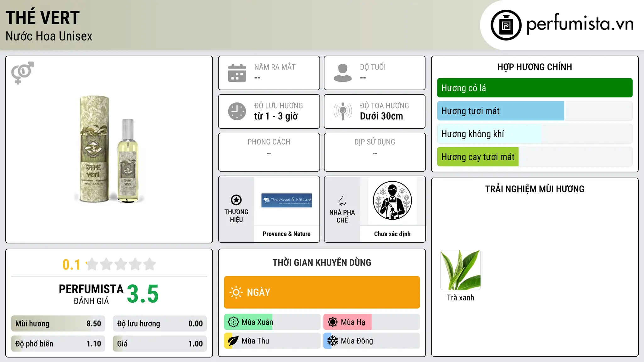Click the perfumista.vn bottle logo
Viewport: 644px width, 362px height.
(x=506, y=25)
